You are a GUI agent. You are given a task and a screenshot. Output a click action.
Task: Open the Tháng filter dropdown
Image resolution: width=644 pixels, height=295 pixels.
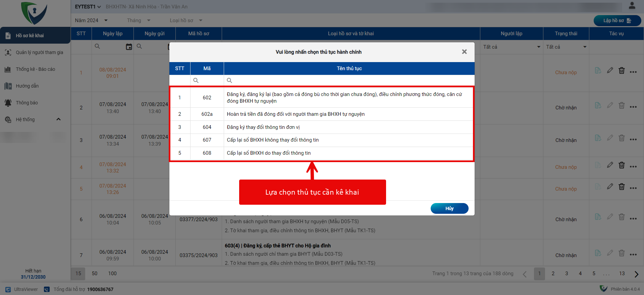(139, 20)
